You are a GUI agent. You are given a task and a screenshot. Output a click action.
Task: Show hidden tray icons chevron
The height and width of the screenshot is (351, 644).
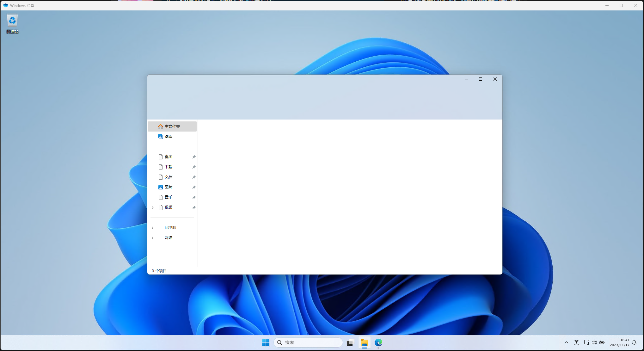click(x=566, y=342)
